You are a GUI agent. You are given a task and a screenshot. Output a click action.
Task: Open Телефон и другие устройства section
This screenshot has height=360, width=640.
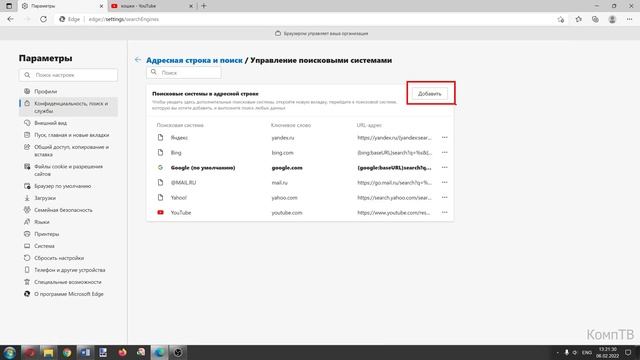pos(68,270)
